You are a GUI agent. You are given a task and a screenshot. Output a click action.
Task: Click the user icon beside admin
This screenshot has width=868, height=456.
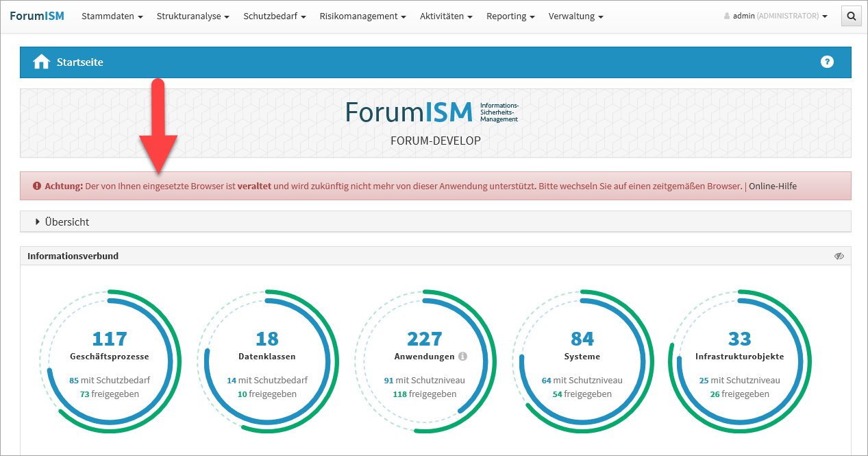pos(727,16)
